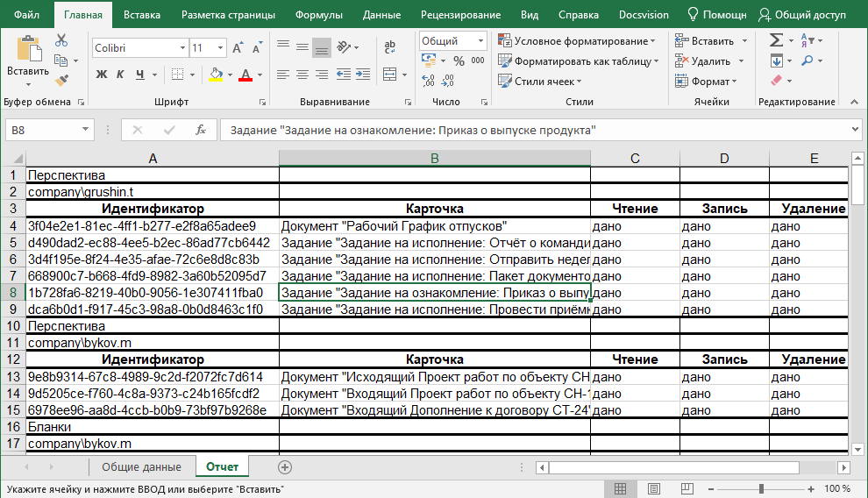Click the insert function fx icon

tap(200, 130)
